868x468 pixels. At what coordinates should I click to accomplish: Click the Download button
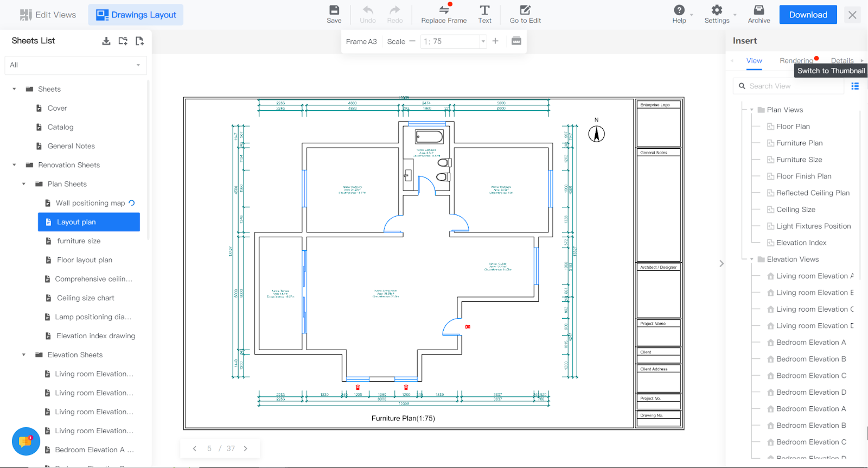pyautogui.click(x=808, y=15)
